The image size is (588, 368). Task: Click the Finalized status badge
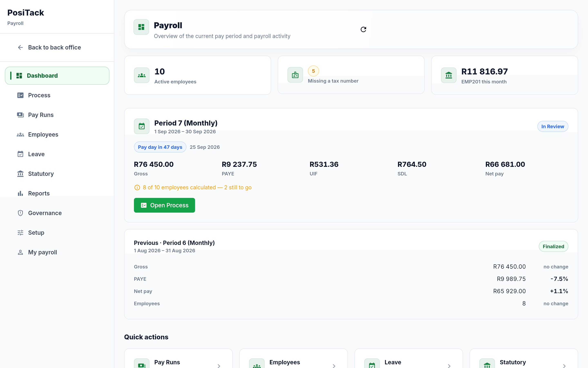[x=553, y=246]
